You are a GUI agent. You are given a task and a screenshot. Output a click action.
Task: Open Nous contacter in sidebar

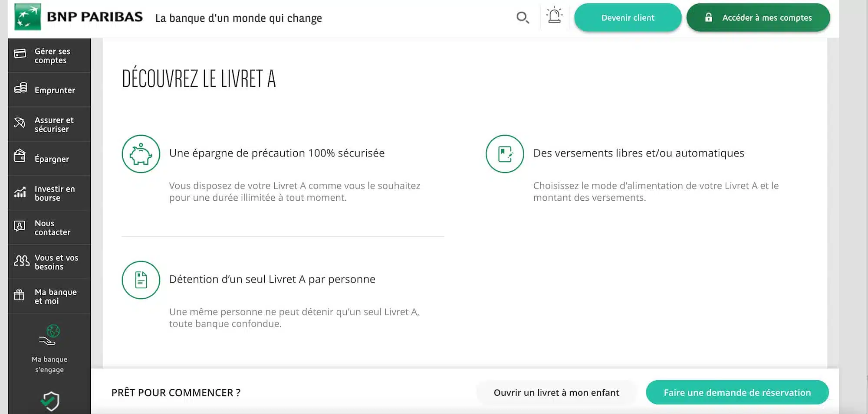pyautogui.click(x=49, y=228)
